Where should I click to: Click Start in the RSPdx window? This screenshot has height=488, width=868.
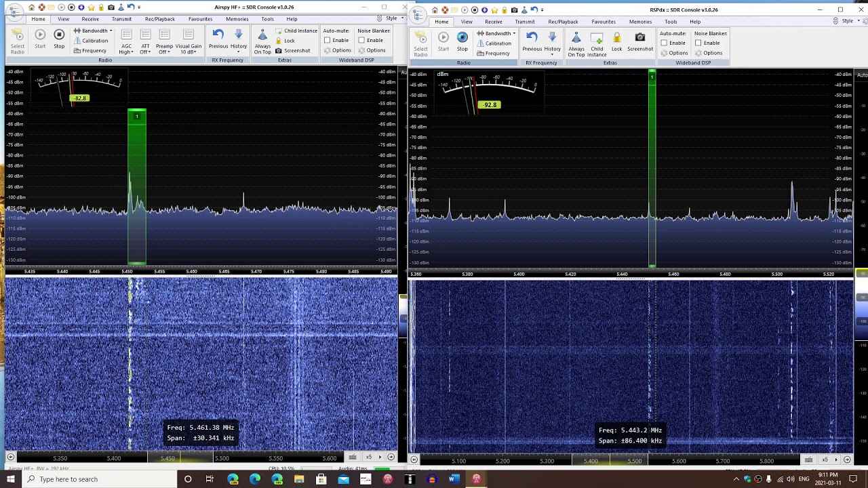click(443, 41)
